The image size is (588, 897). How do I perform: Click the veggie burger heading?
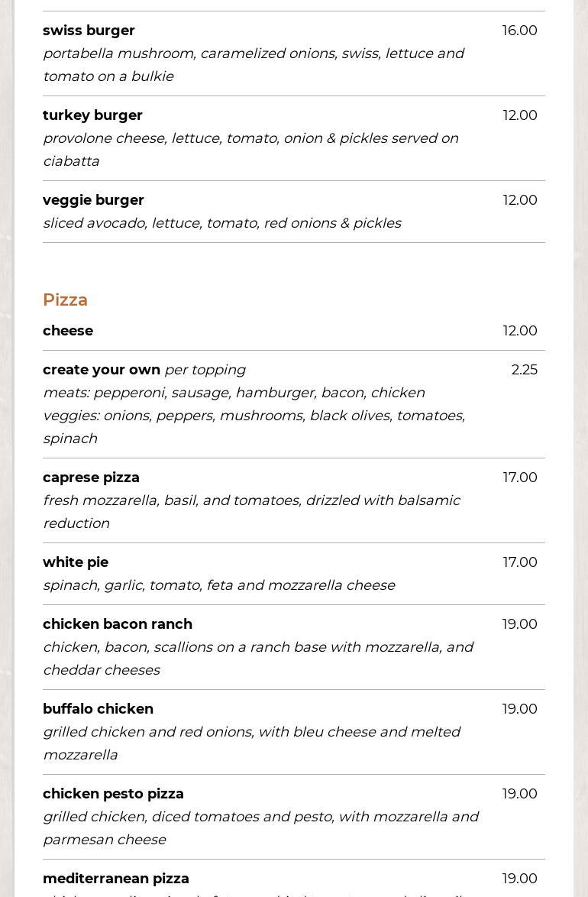pyautogui.click(x=93, y=200)
